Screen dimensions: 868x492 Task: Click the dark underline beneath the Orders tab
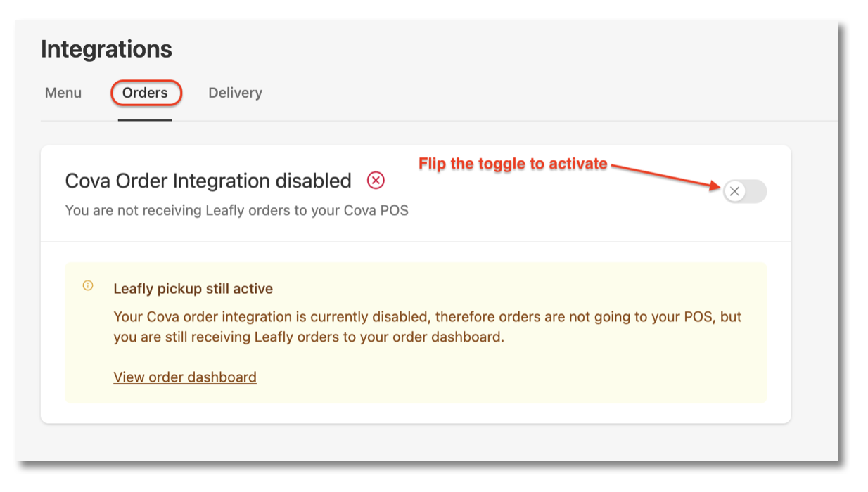coord(145,119)
